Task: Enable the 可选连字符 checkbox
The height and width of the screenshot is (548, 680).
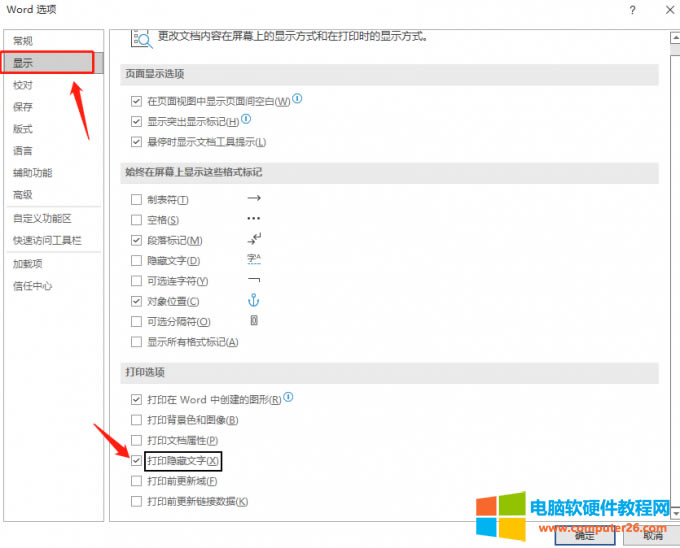Action: click(136, 281)
